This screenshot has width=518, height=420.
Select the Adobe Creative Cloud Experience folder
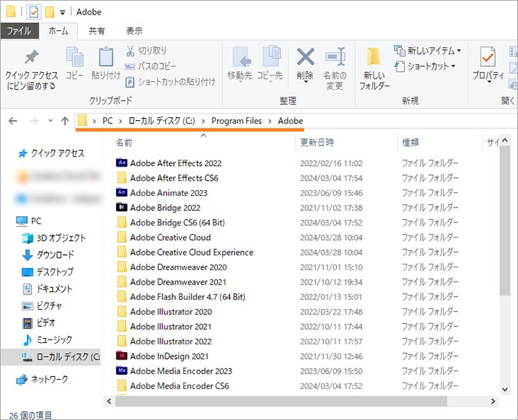pyautogui.click(x=185, y=253)
